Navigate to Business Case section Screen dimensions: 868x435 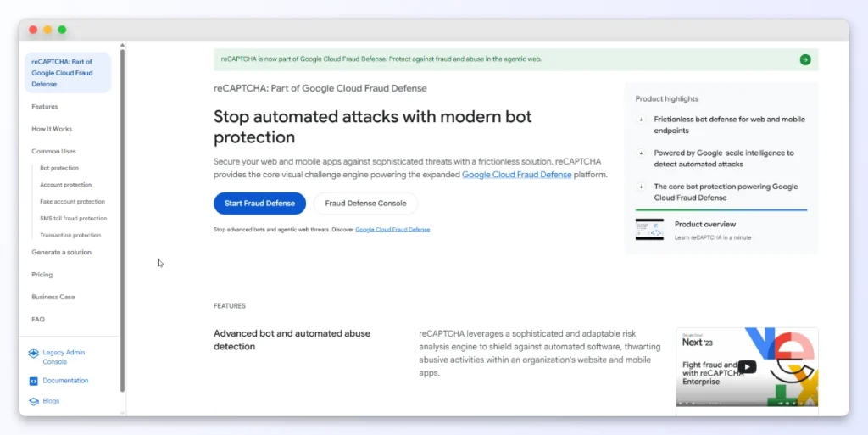tap(53, 297)
